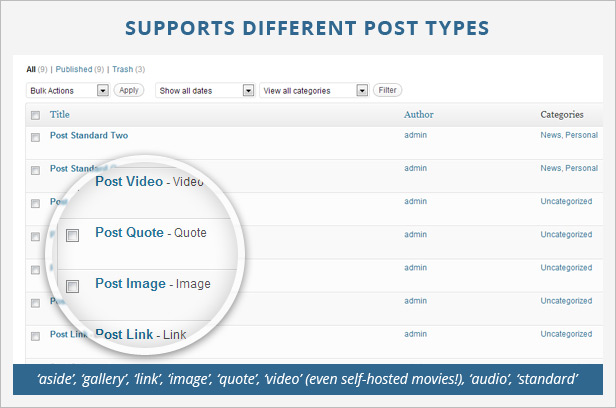Click the Filter button
The width and height of the screenshot is (616, 408).
387,90
